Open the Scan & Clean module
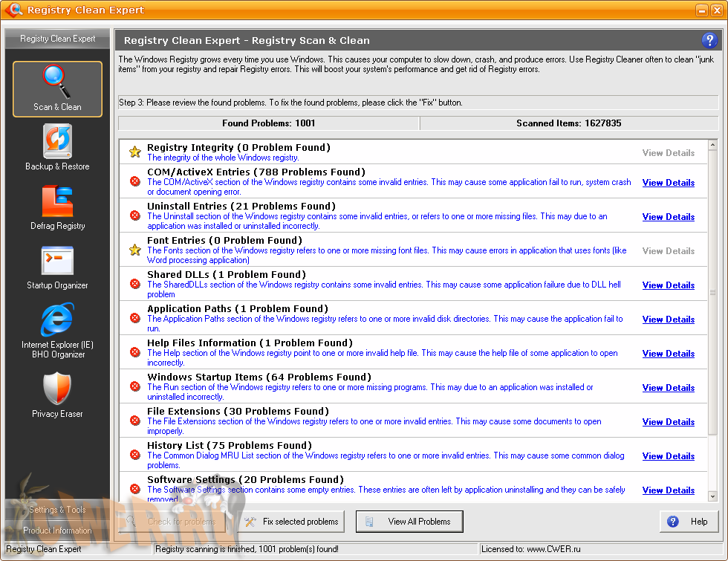This screenshot has height=561, width=728. (57, 89)
